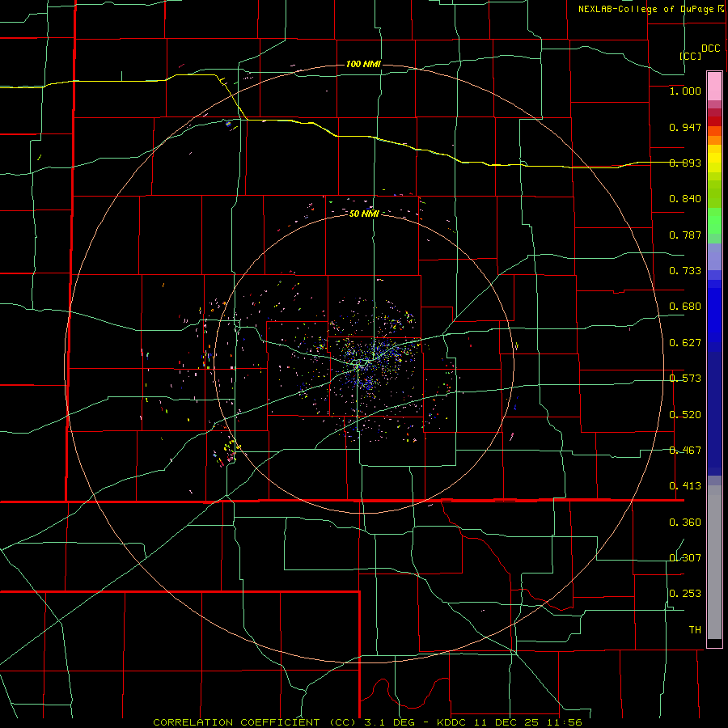Click the 0.413 color scale value
The height and width of the screenshot is (728, 728).
pos(685,486)
